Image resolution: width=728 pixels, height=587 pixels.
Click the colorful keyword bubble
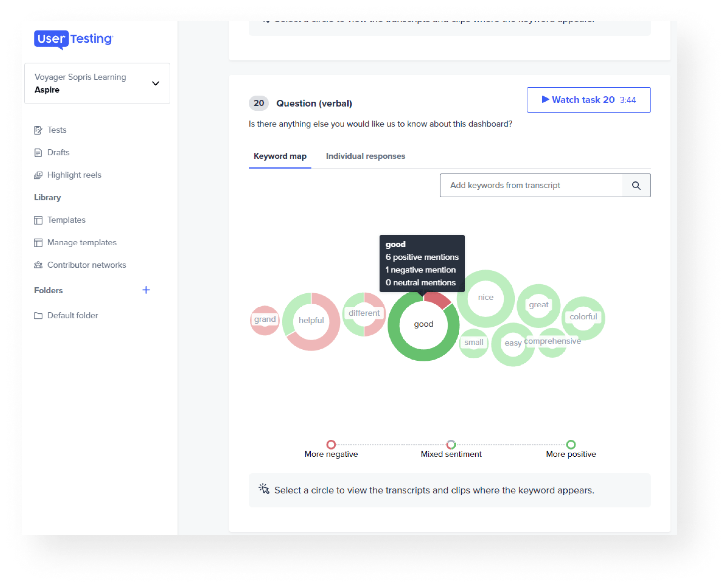pyautogui.click(x=582, y=316)
